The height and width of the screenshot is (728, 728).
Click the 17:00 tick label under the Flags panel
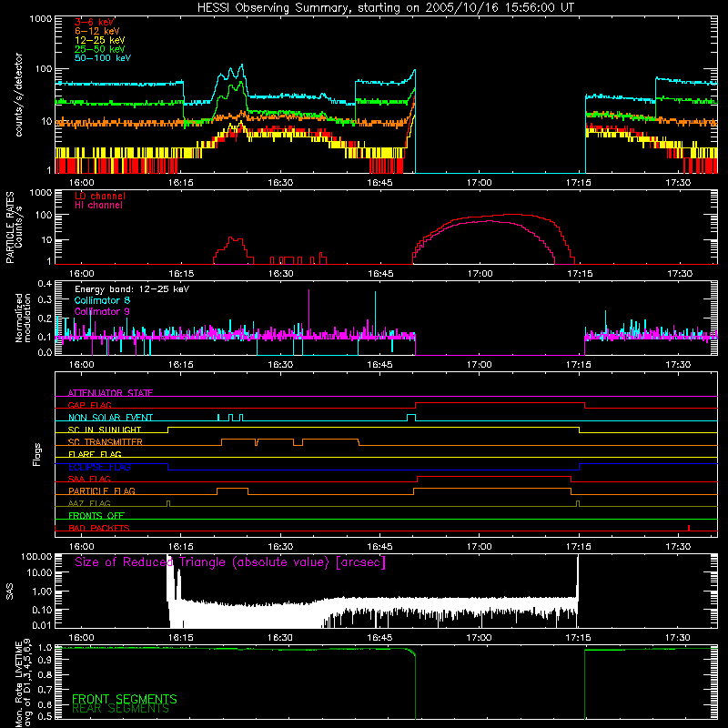[x=480, y=547]
